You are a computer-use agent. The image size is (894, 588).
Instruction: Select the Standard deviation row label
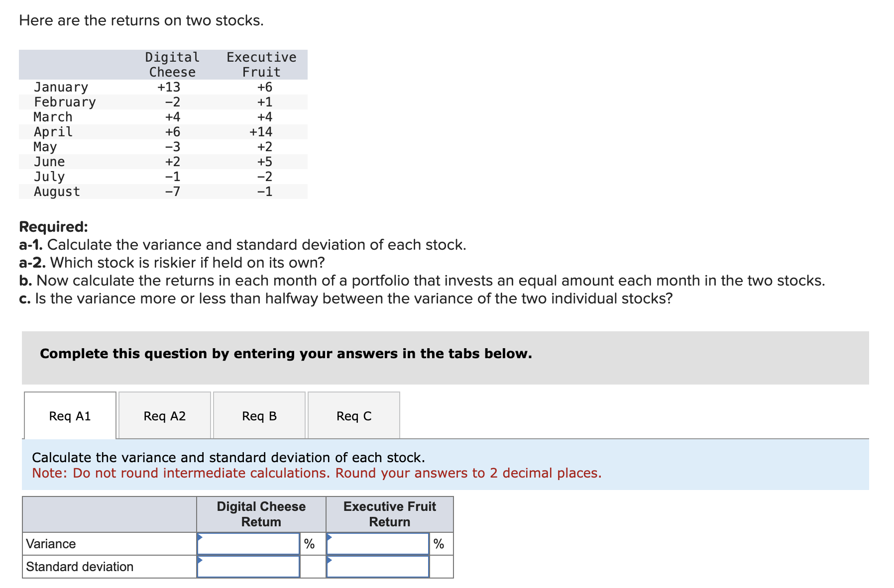click(x=80, y=566)
